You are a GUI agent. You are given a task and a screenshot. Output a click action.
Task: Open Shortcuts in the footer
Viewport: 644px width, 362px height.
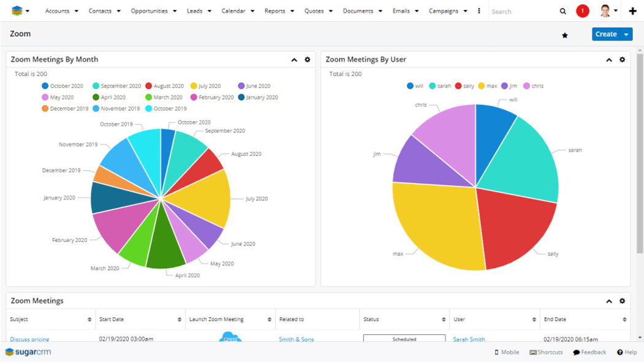(546, 352)
